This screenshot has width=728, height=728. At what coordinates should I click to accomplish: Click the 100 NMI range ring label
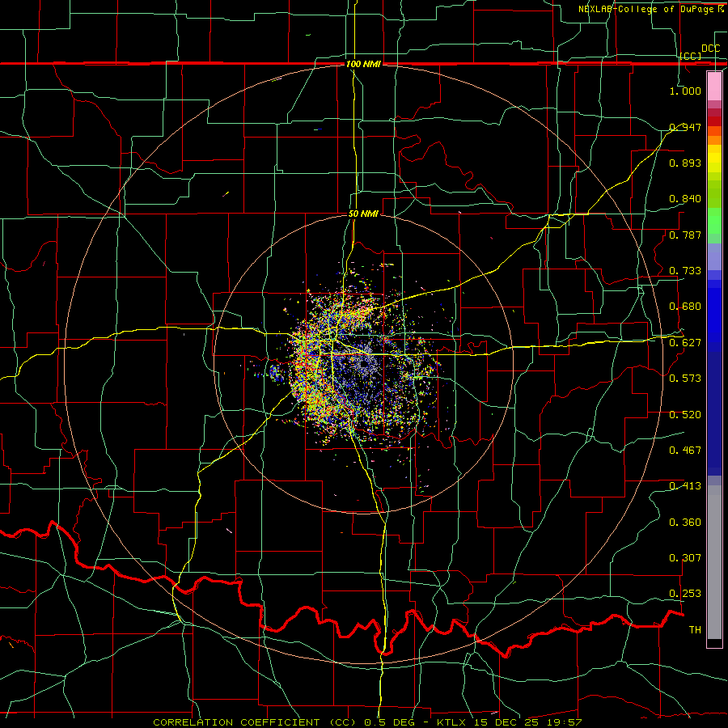(x=363, y=64)
